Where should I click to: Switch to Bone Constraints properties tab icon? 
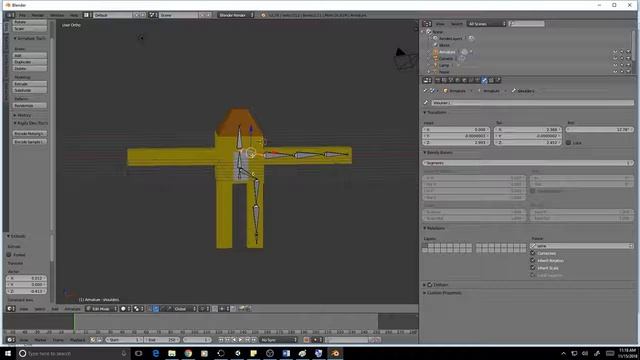(491, 80)
